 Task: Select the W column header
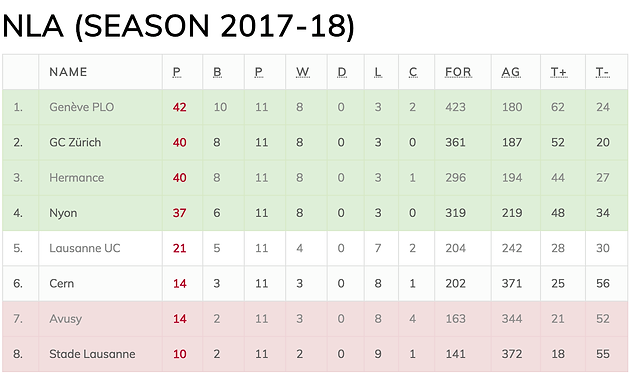(x=303, y=72)
